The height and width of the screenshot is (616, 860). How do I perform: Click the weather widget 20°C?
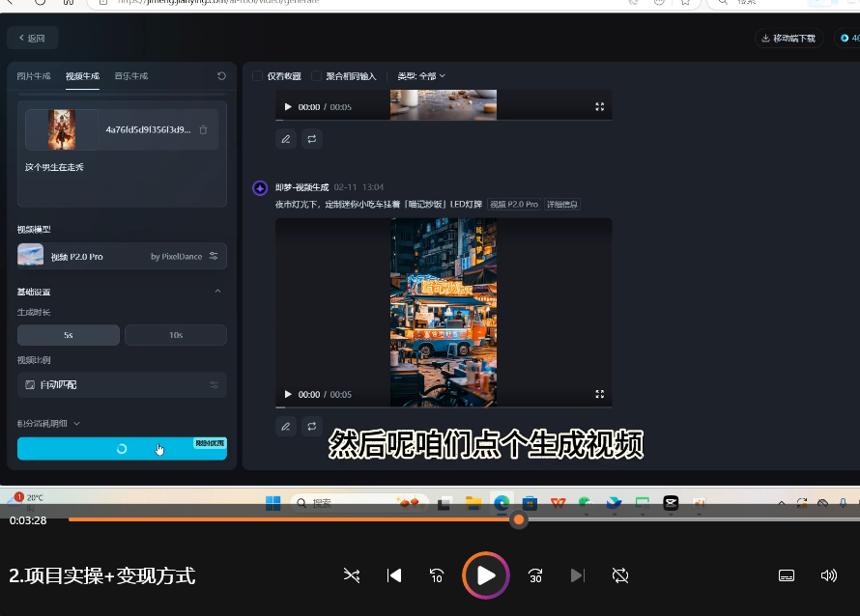click(x=26, y=500)
